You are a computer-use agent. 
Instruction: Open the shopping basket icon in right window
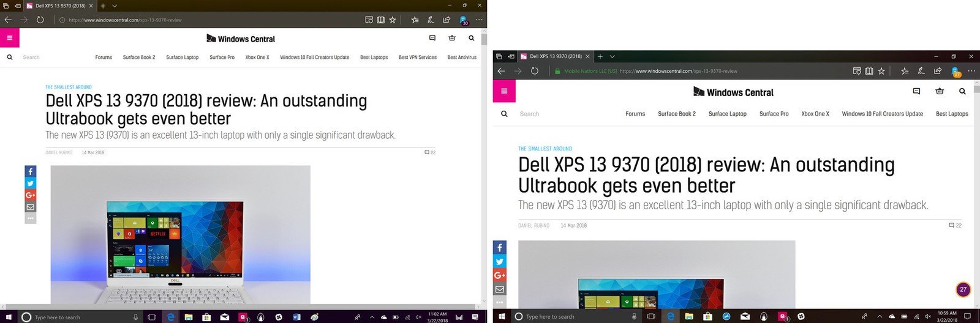(940, 91)
